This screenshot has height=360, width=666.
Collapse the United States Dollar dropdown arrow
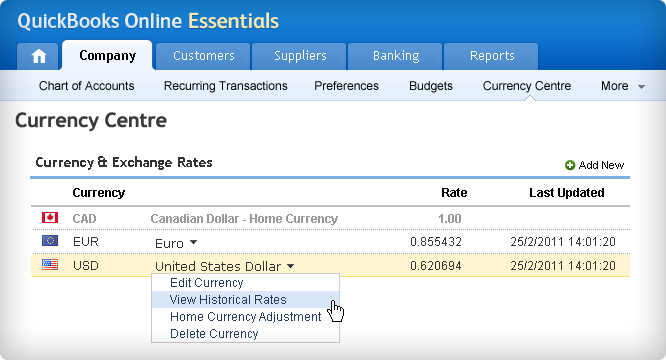pyautogui.click(x=291, y=266)
